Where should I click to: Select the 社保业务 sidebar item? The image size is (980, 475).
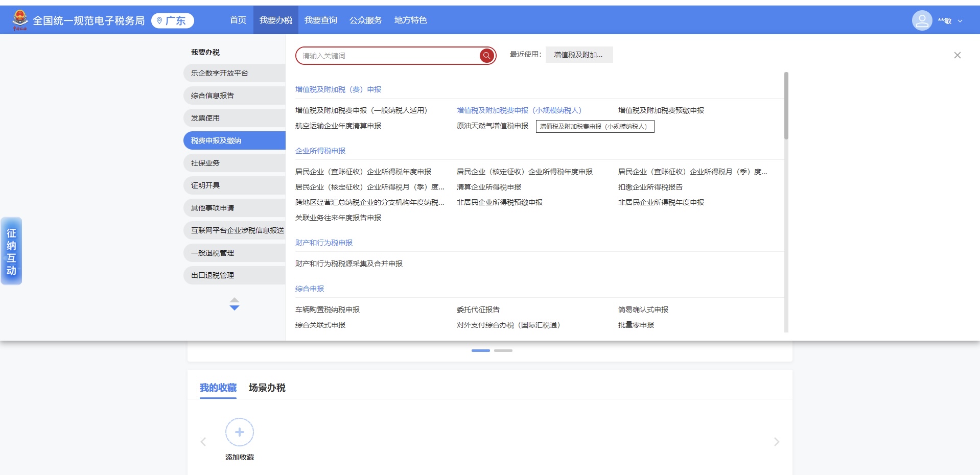click(x=234, y=162)
